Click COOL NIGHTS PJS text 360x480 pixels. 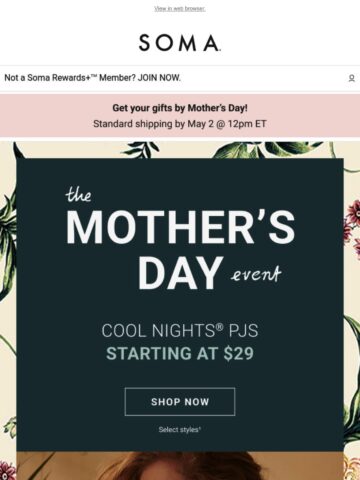(180, 331)
